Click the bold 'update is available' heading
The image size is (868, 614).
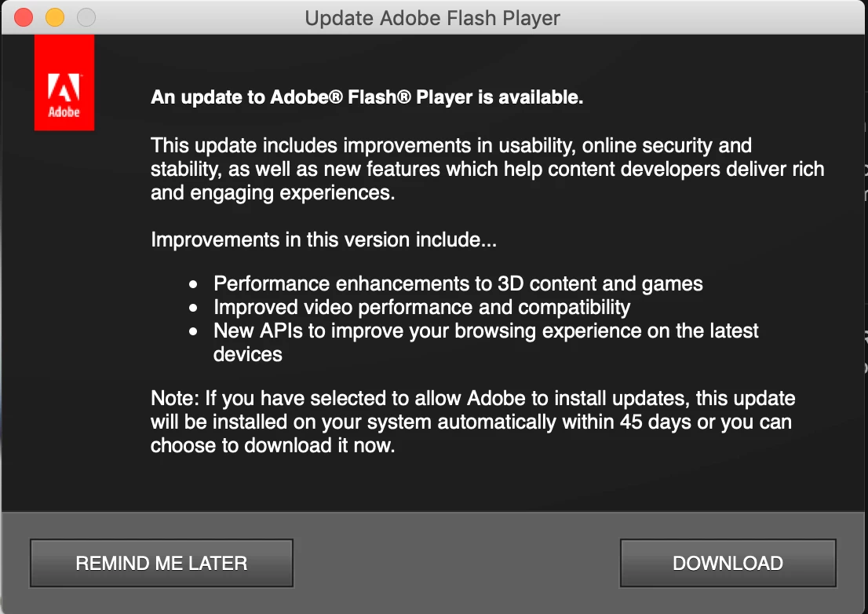[367, 98]
